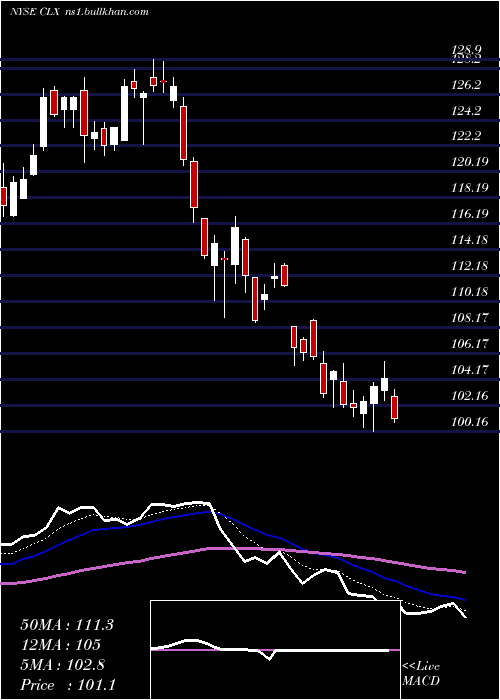Click the 116.19 price axis label
The image size is (500, 700).
470,214
